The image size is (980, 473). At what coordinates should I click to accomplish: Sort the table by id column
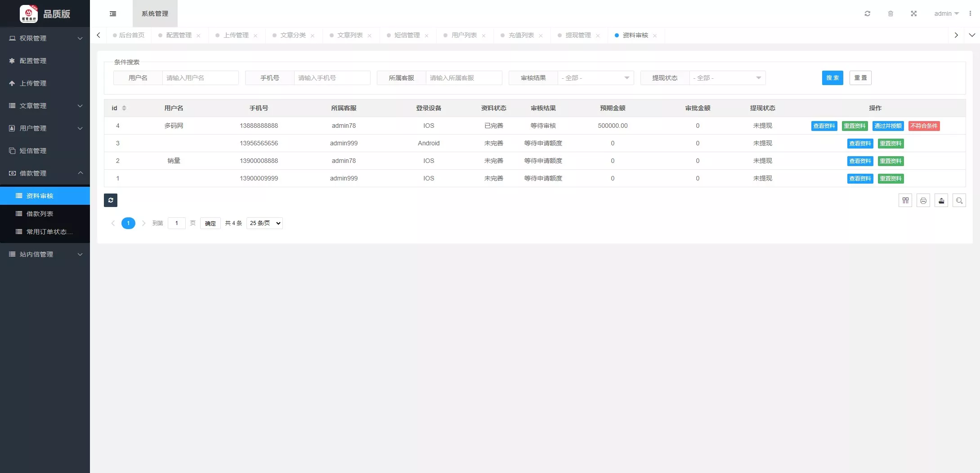(x=124, y=108)
